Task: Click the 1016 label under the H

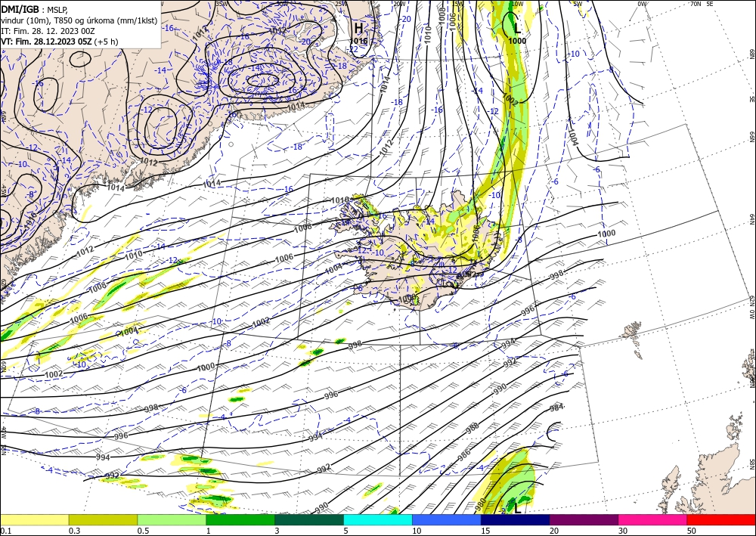Action: 358,41
